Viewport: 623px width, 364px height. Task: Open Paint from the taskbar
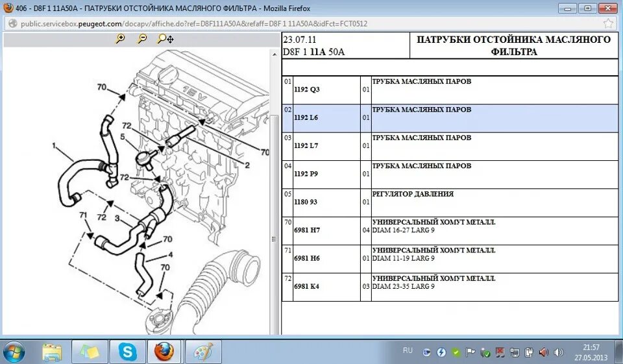(x=203, y=352)
